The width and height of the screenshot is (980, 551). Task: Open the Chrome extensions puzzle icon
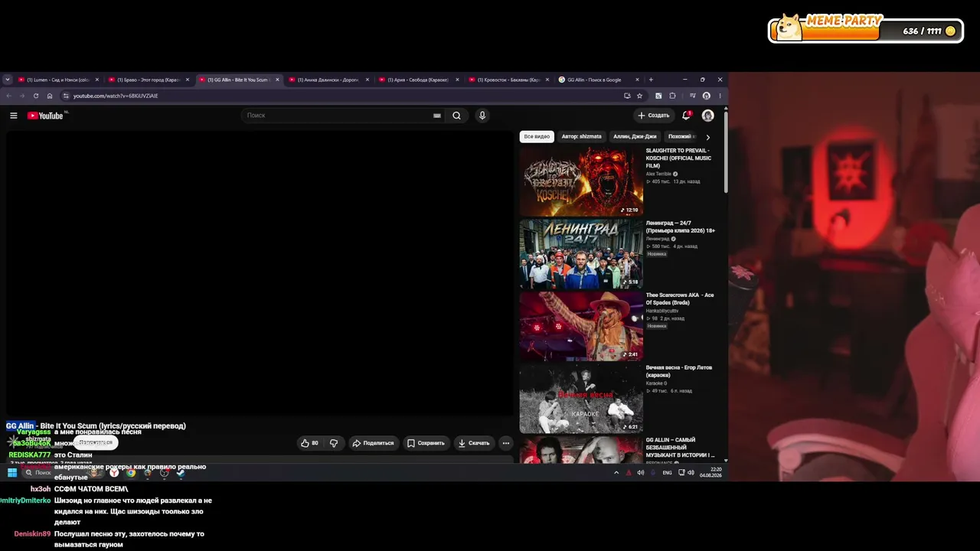pyautogui.click(x=672, y=96)
